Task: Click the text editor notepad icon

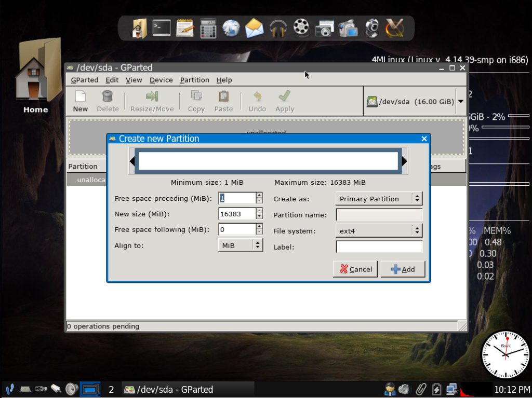Action: (184, 28)
